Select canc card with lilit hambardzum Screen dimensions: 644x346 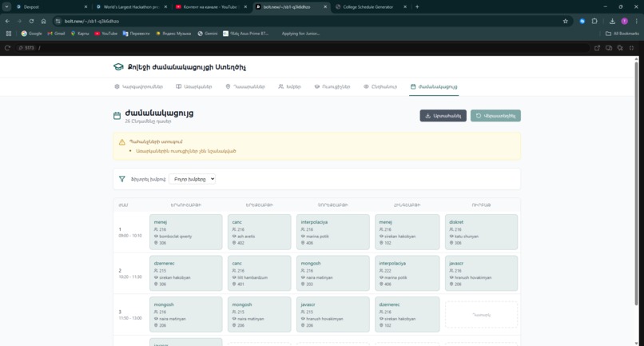click(x=260, y=273)
